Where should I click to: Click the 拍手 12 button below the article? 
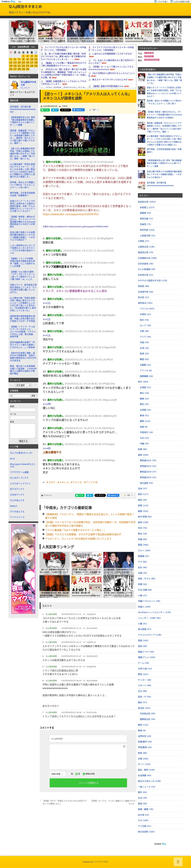[129, 495]
